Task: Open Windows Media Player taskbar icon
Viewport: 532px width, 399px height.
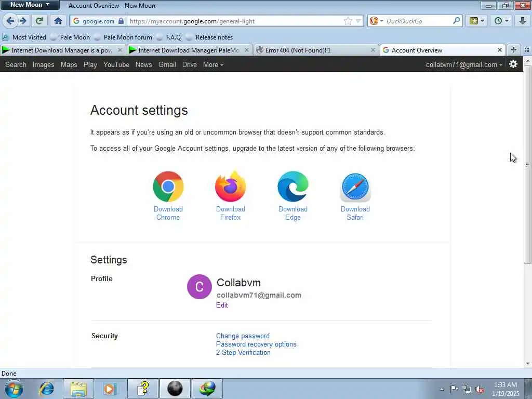Action: [x=110, y=389]
